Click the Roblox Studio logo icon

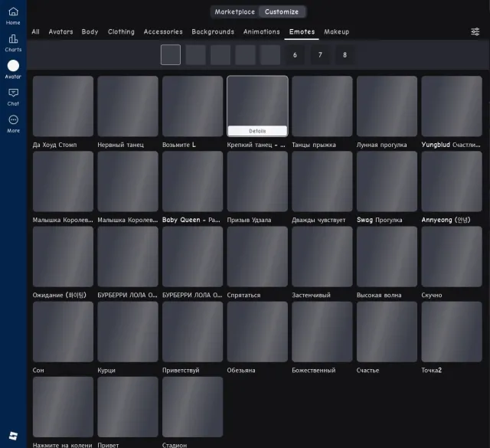(13, 436)
